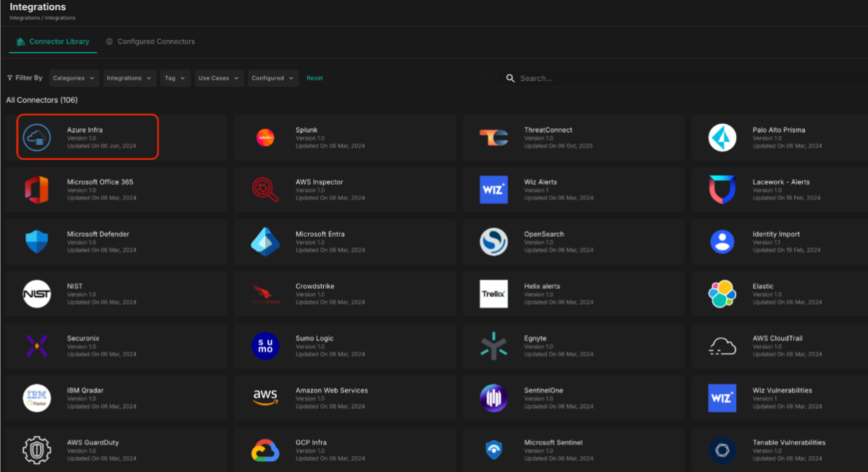The width and height of the screenshot is (868, 472).
Task: Click the GCP Infra connector name
Action: click(x=311, y=442)
